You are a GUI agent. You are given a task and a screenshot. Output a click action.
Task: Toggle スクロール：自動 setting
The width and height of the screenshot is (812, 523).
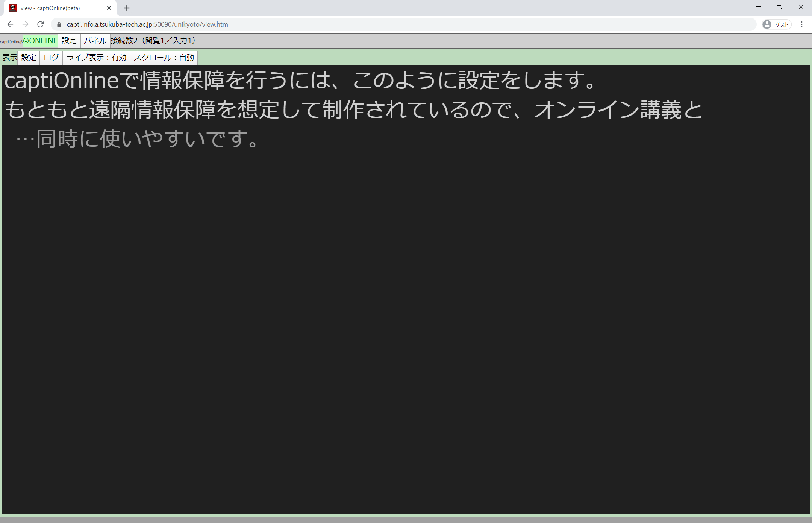coord(164,58)
